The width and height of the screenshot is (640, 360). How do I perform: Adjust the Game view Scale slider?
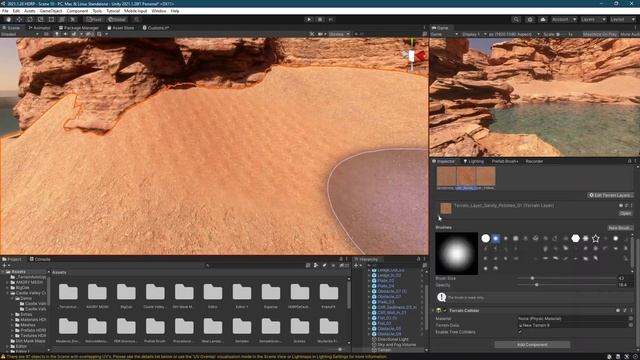[x=562, y=34]
